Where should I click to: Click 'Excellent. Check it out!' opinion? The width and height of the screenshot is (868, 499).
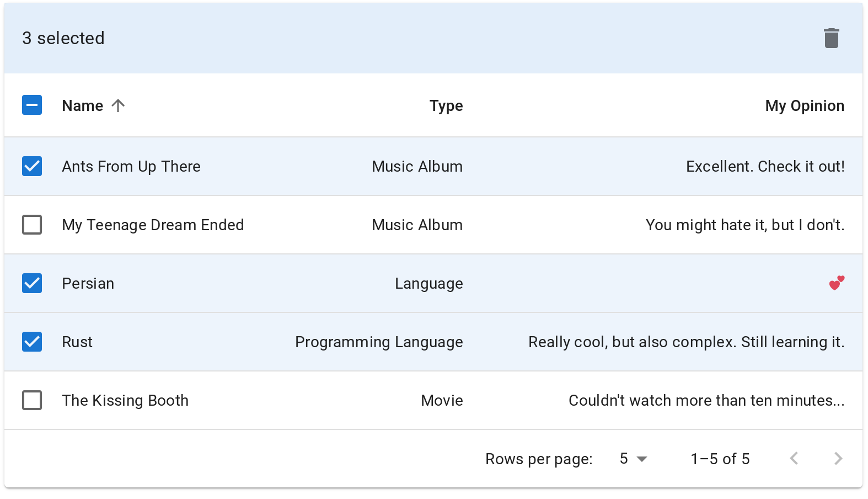pyautogui.click(x=765, y=167)
